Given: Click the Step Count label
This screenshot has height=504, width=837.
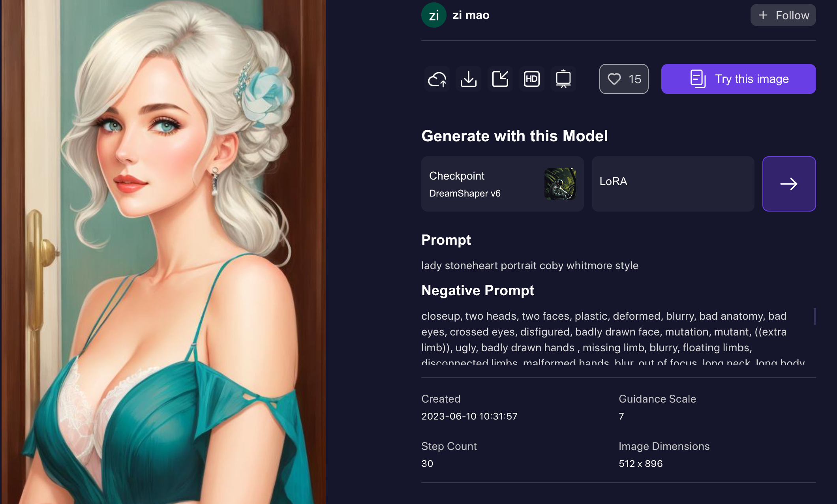Looking at the screenshot, I should 449,446.
